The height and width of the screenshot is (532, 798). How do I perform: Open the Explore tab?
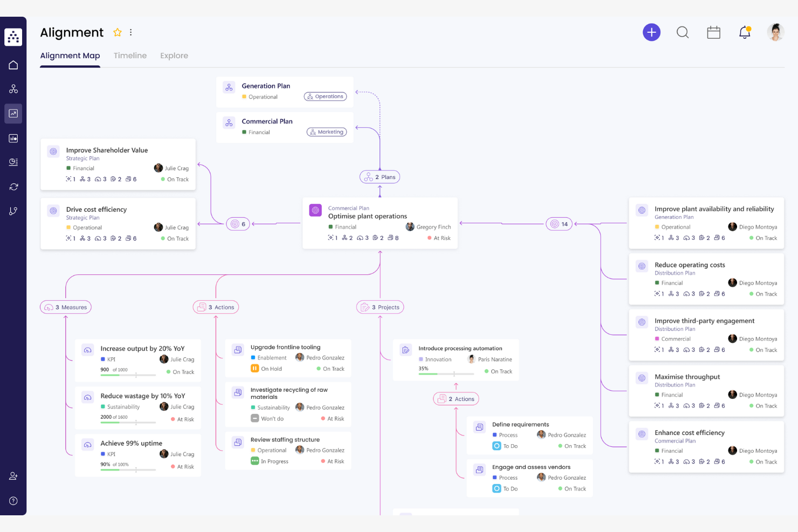click(x=174, y=56)
